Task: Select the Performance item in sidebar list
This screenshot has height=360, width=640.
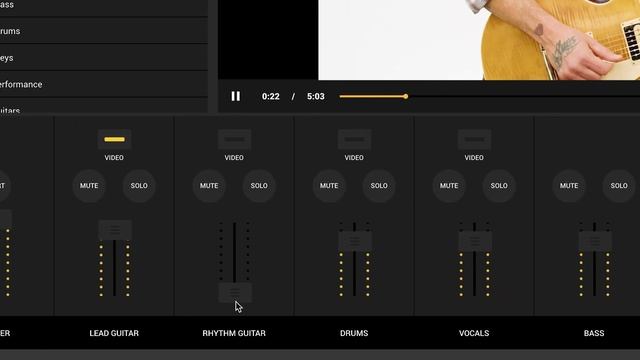Action: click(x=104, y=84)
